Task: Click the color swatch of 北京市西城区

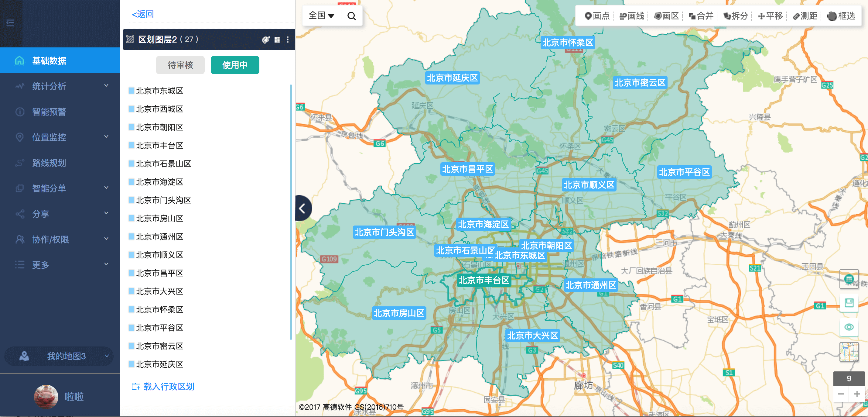Action: 132,109
